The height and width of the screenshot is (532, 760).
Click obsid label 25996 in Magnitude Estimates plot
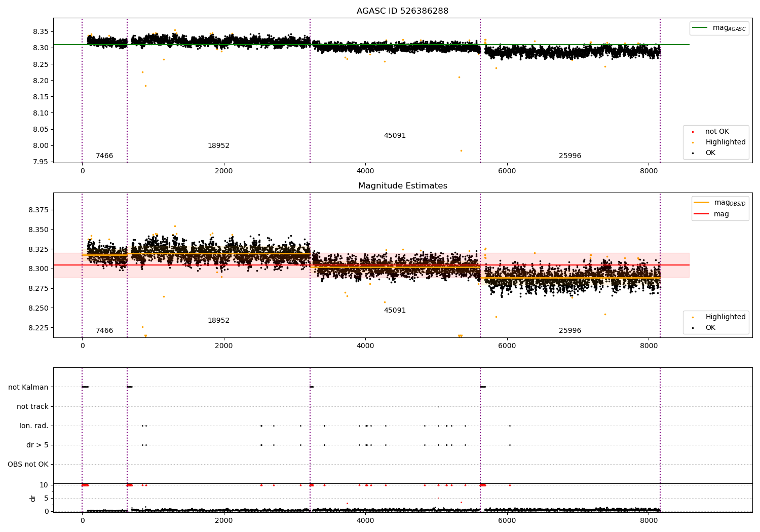tap(570, 331)
